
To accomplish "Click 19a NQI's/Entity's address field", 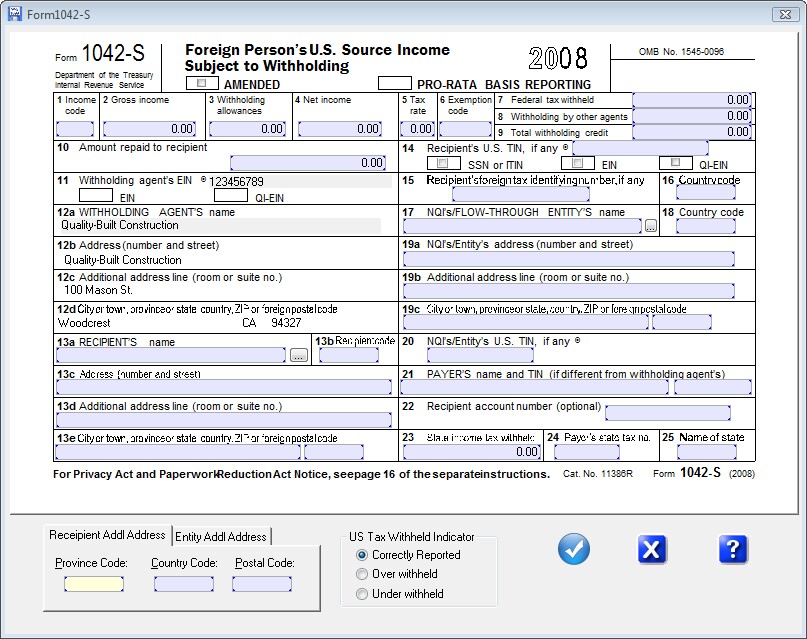I will (x=569, y=259).
